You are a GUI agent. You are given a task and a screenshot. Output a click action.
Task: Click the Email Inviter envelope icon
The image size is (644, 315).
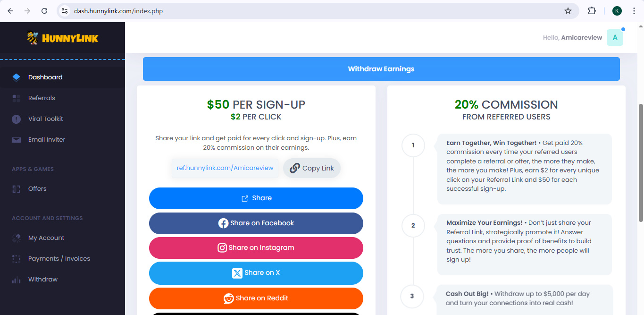pyautogui.click(x=17, y=140)
